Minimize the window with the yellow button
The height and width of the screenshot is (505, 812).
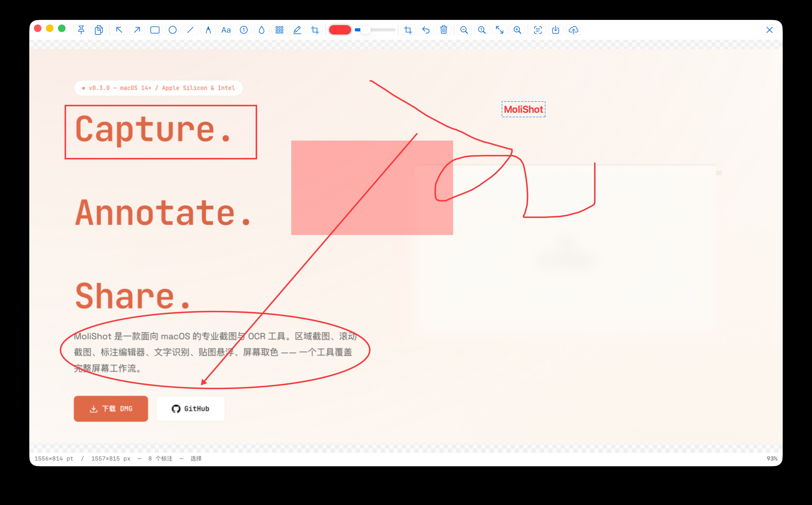tap(50, 28)
